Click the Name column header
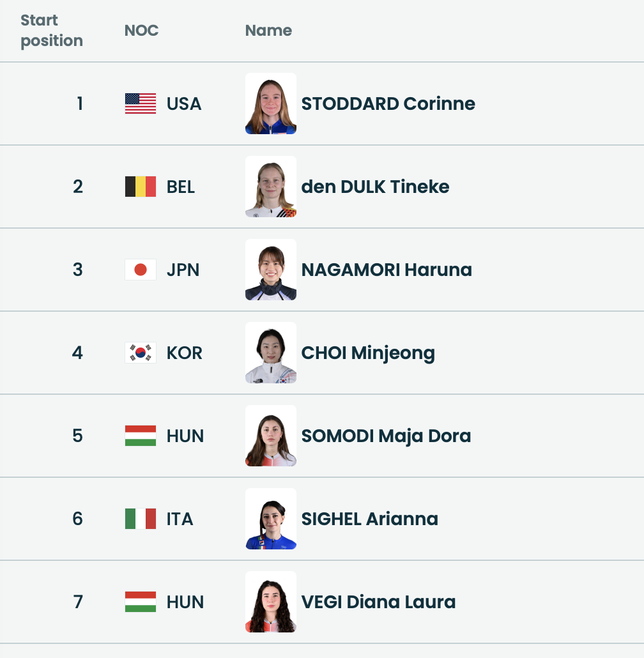 click(268, 31)
